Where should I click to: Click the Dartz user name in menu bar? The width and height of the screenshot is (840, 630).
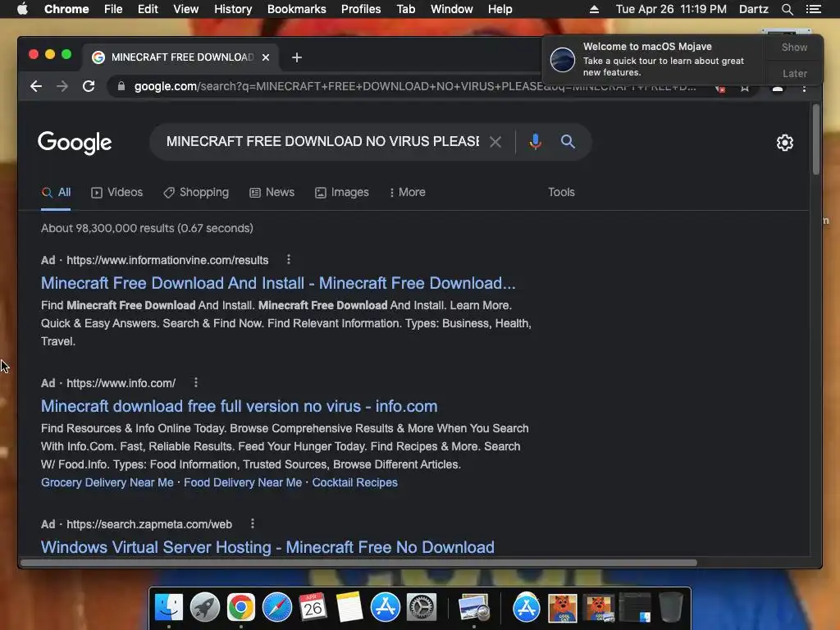pyautogui.click(x=753, y=9)
